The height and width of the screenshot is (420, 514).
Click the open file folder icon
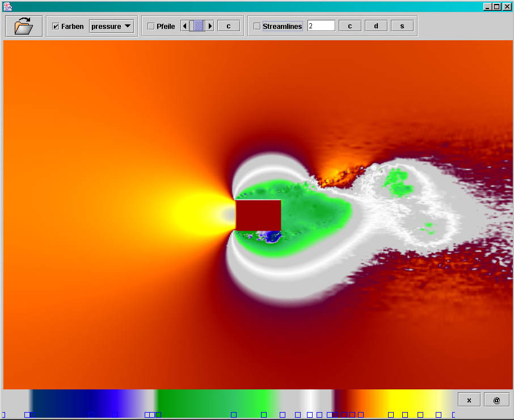pos(23,26)
